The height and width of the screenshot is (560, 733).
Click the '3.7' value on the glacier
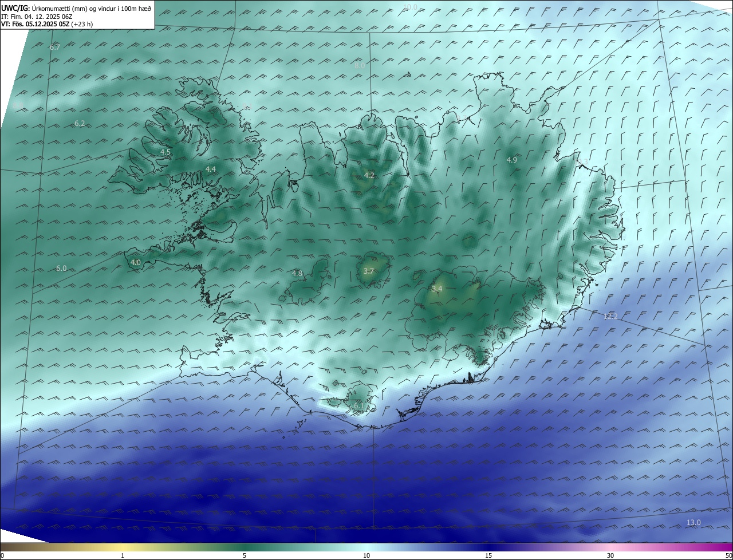(369, 271)
